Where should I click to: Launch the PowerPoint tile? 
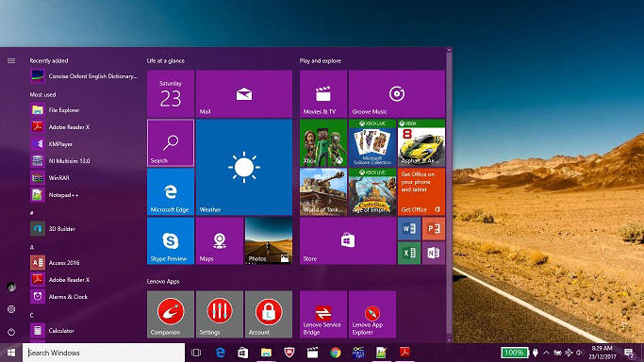point(434,229)
